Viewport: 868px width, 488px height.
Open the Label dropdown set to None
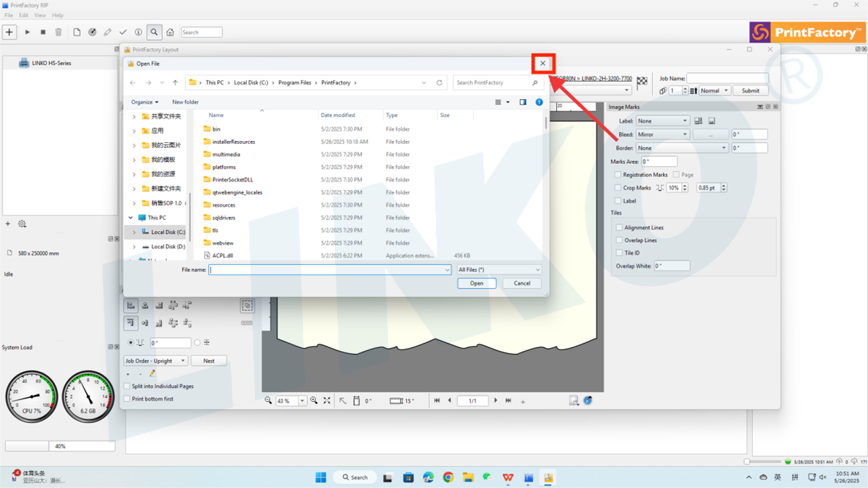[662, 121]
